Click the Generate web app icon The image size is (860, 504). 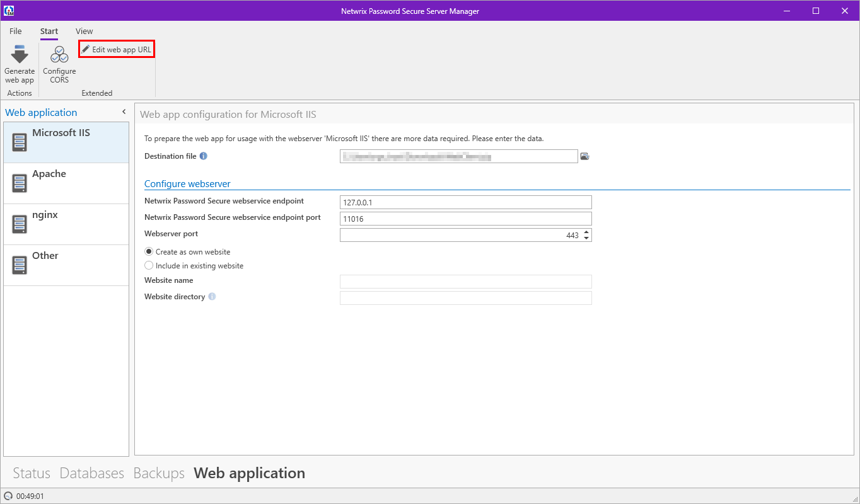coord(20,54)
